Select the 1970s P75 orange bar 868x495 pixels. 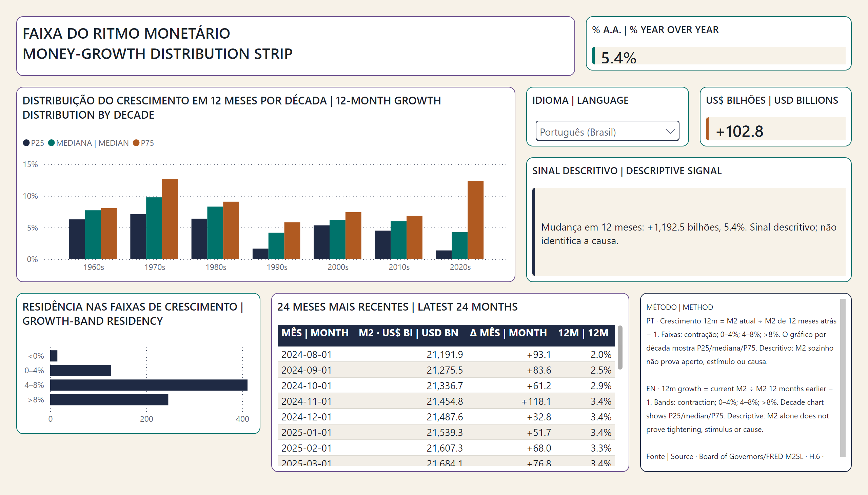[170, 219]
